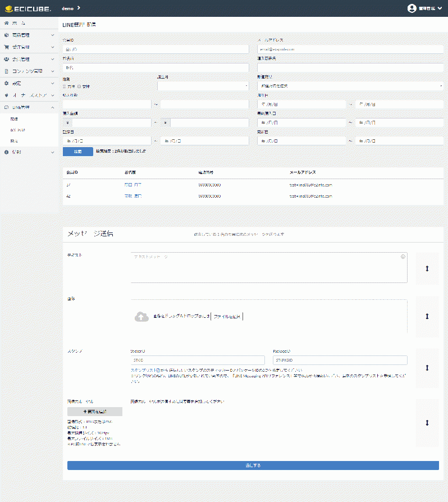Click the add element button under carousel
This screenshot has height=502, width=448.
pos(95,412)
